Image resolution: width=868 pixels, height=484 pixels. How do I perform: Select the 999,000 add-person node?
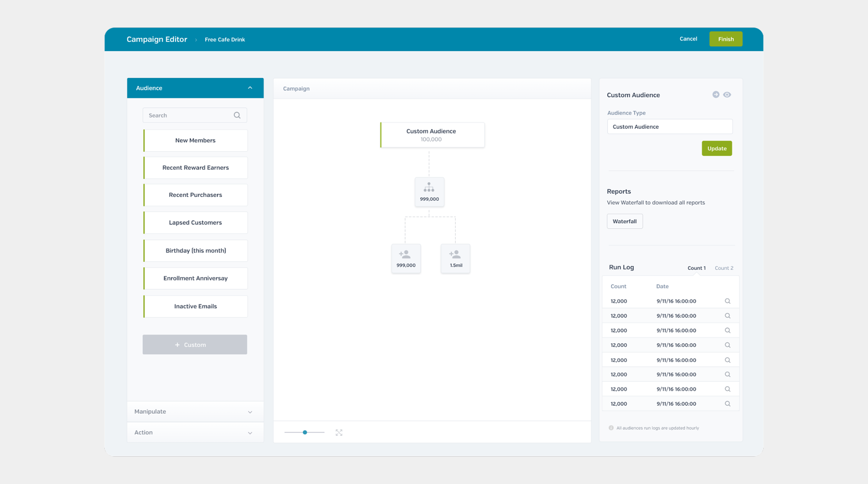coord(406,258)
